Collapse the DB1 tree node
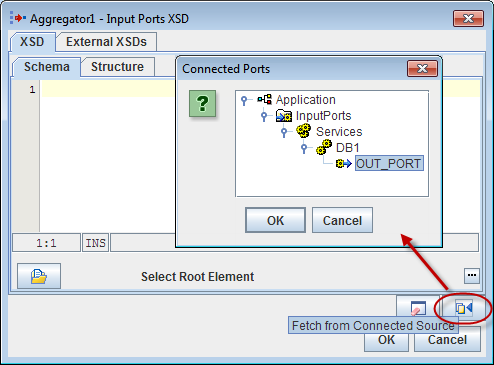This screenshot has width=494, height=365. pos(304,148)
